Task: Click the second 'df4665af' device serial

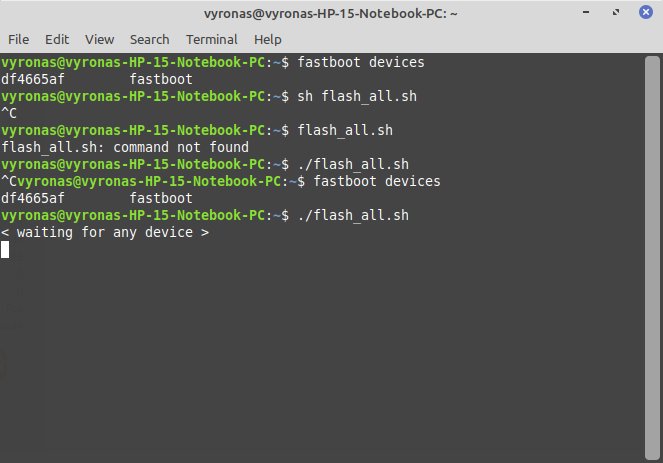Action: tap(33, 199)
